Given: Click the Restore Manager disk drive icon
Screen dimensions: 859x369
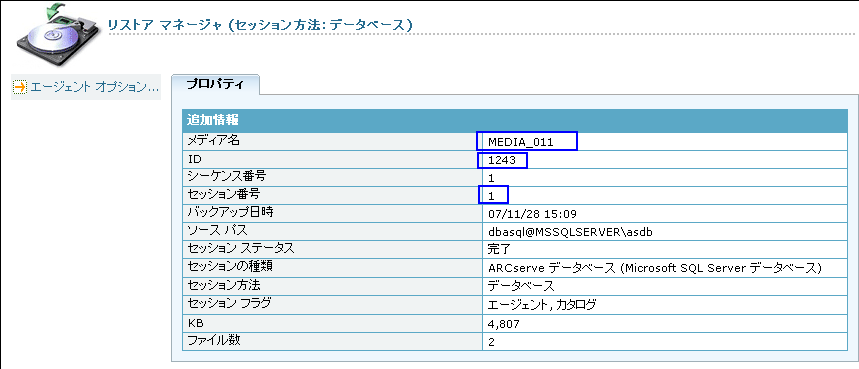Looking at the screenshot, I should (60, 34).
